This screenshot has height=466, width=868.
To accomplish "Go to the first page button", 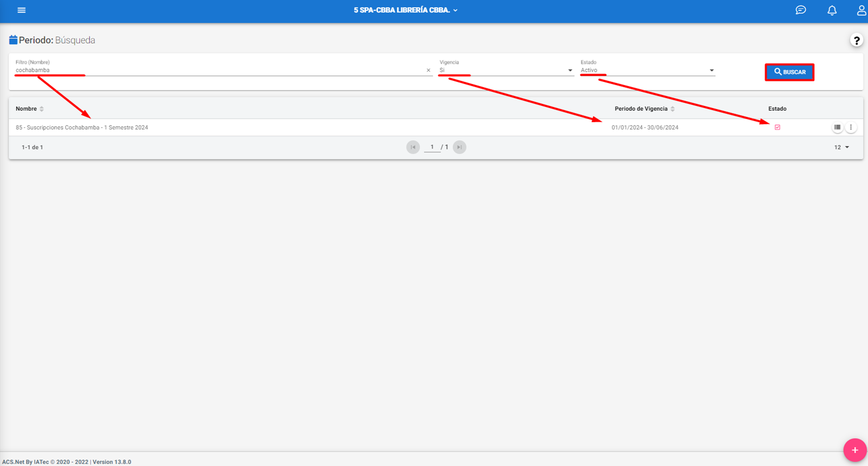I will [413, 147].
